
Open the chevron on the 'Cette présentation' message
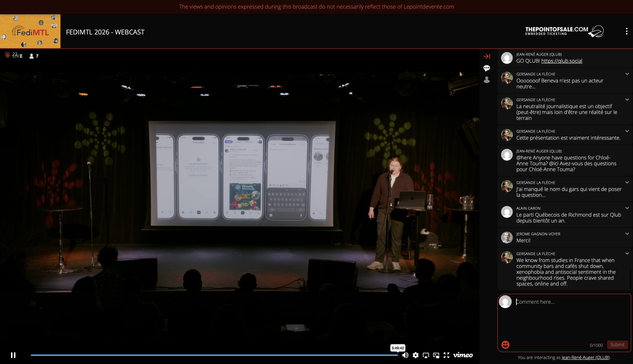[627, 131]
